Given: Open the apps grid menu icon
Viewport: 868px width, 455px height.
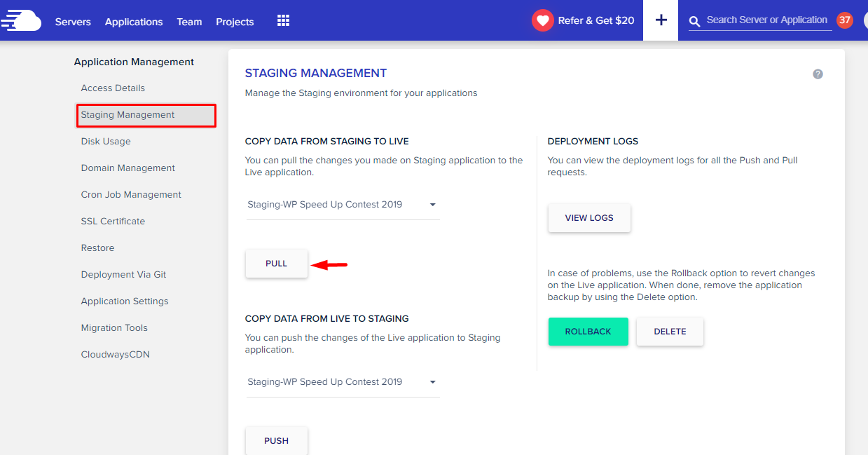Looking at the screenshot, I should [x=283, y=21].
